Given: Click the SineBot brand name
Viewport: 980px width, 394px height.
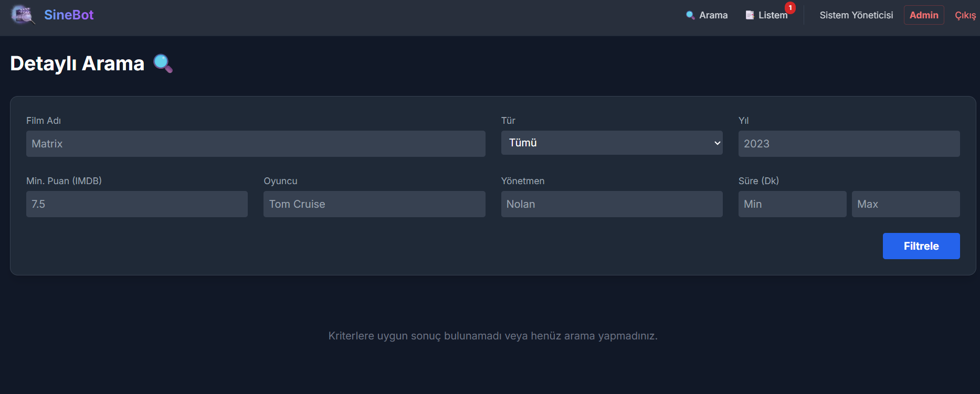Looking at the screenshot, I should coord(69,15).
